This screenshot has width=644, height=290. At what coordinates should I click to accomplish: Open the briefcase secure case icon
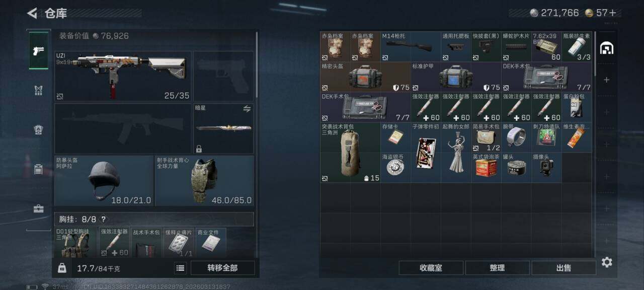tap(38, 208)
